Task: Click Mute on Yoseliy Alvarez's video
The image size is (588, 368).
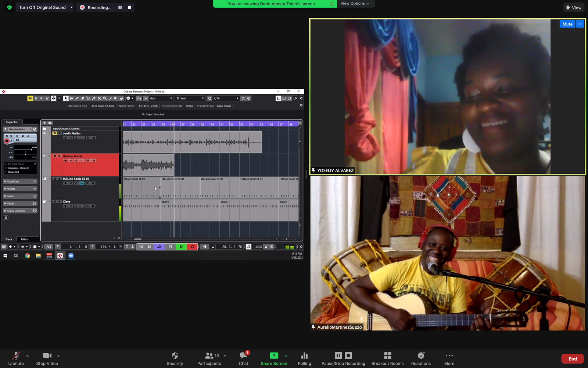Action: (567, 24)
